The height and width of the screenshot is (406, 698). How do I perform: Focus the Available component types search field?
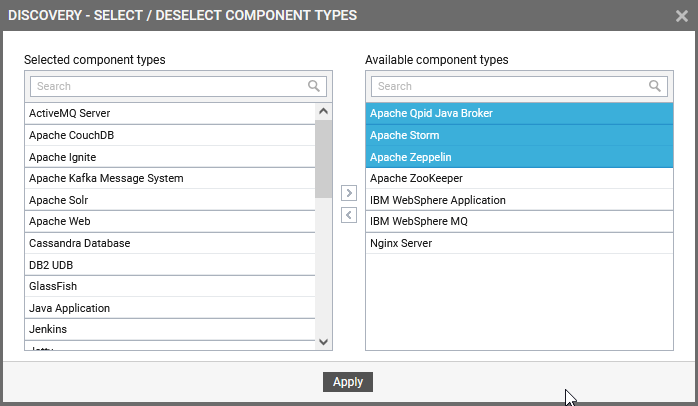519,86
